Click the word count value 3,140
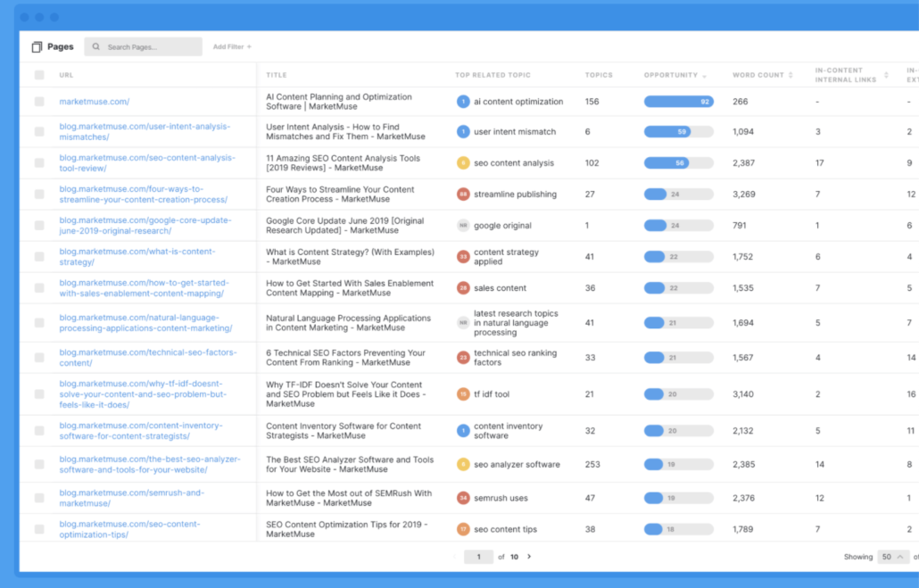 pyautogui.click(x=743, y=394)
